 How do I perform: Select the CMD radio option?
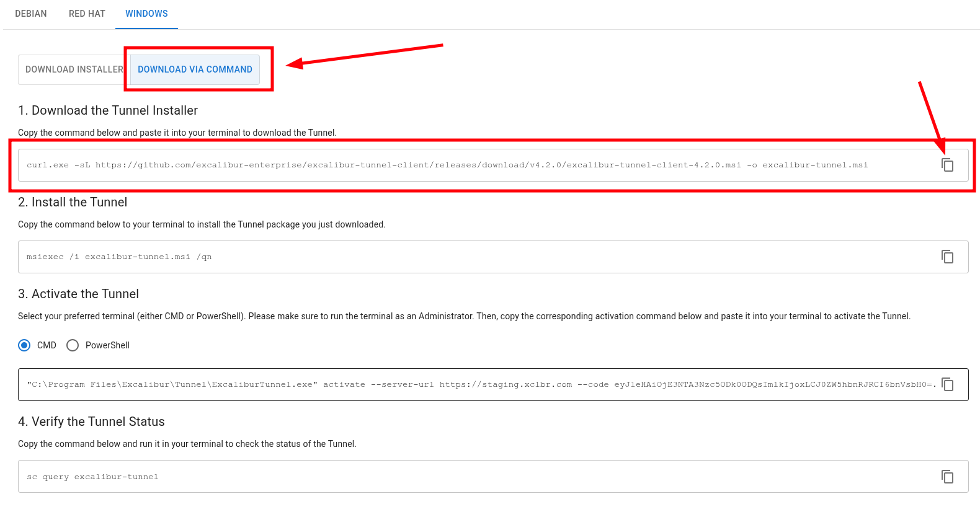click(x=24, y=345)
